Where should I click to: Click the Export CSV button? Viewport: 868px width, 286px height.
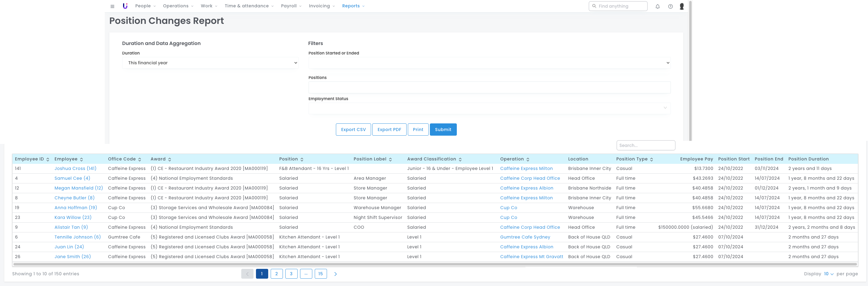pos(353,130)
